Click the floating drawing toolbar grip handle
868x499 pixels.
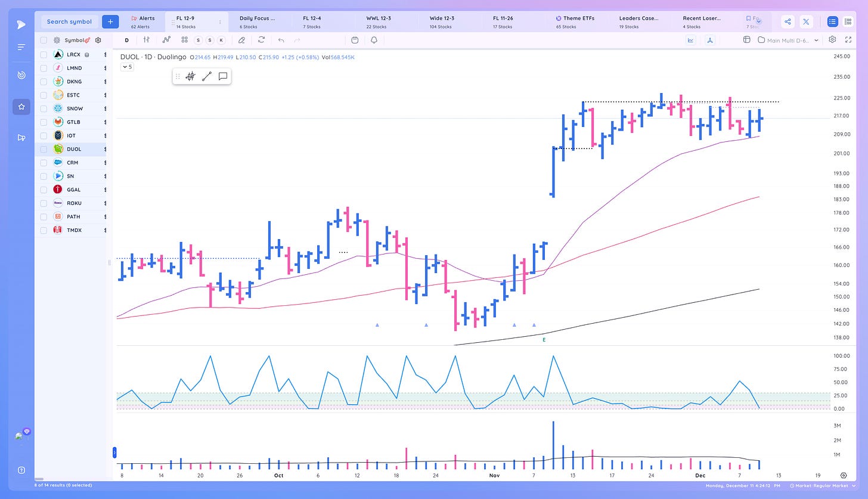point(178,76)
